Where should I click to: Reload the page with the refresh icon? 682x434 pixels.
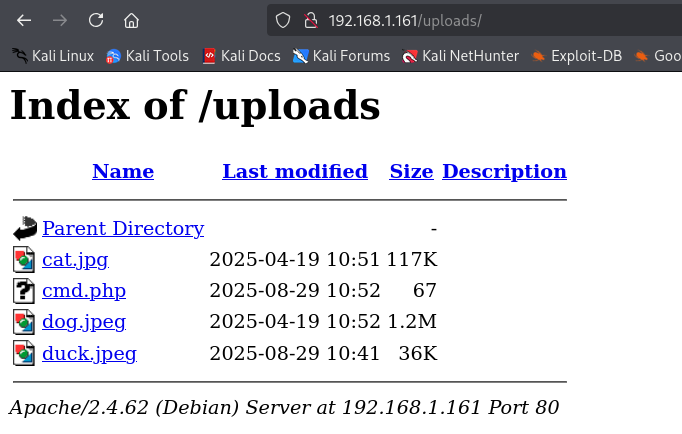tap(95, 20)
